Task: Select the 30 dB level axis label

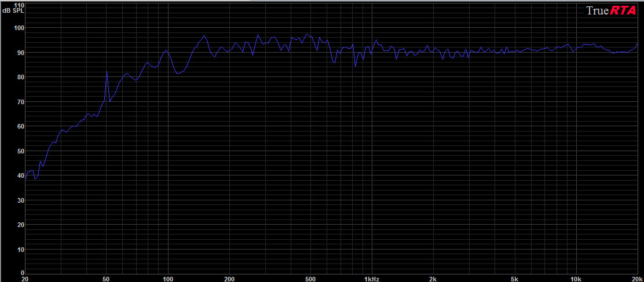Action: (21, 200)
